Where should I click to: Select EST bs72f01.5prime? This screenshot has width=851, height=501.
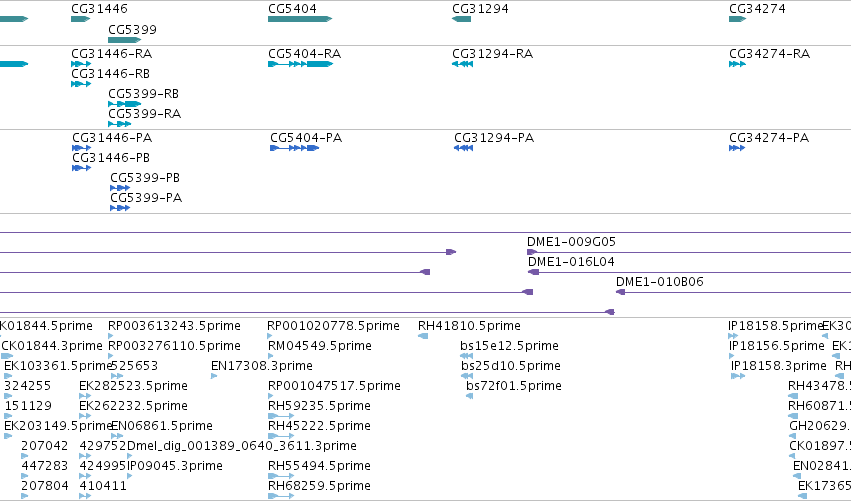click(x=514, y=386)
